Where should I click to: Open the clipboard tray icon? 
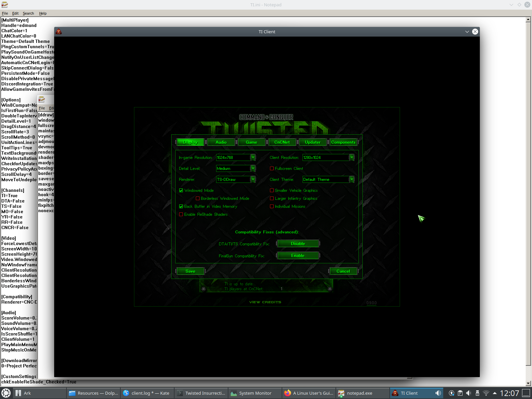tap(460, 393)
